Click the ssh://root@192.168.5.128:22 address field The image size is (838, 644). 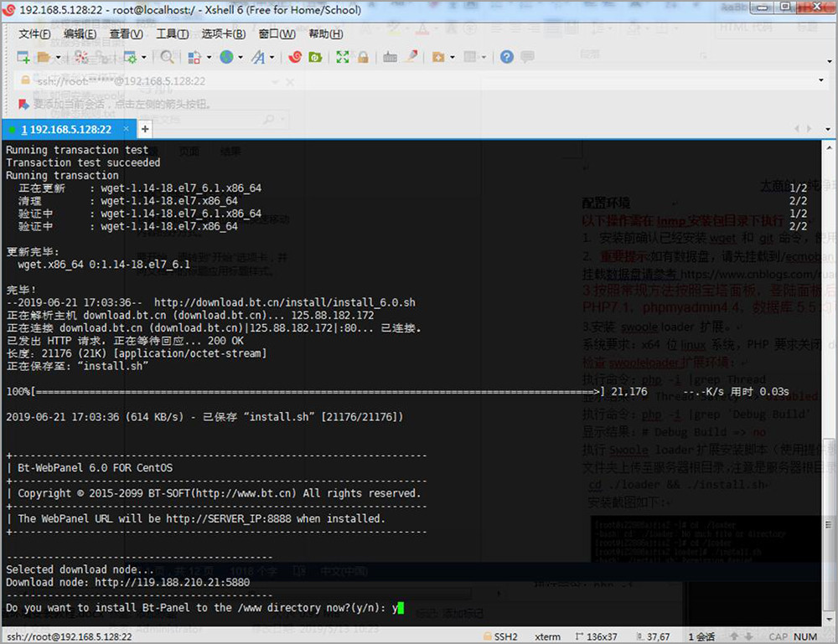coord(420,80)
